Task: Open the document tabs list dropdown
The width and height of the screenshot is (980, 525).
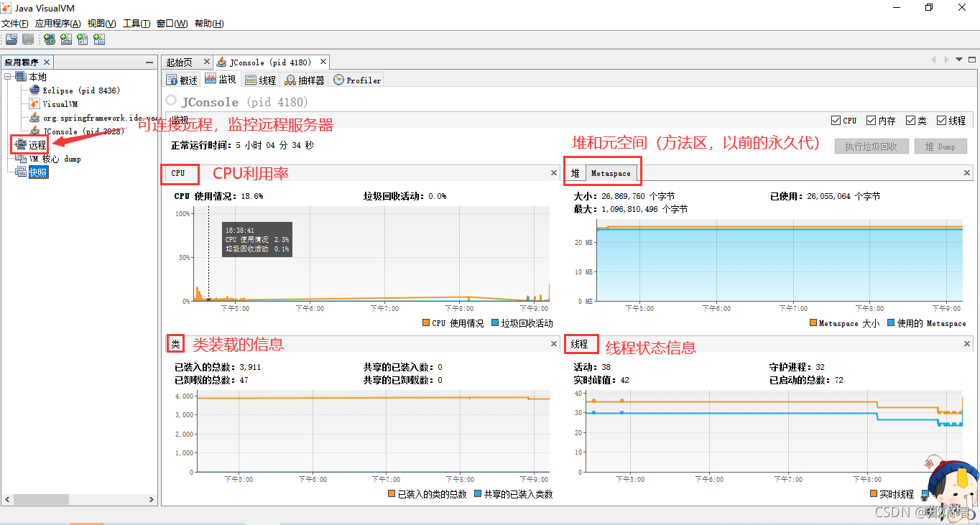Action: (958, 60)
